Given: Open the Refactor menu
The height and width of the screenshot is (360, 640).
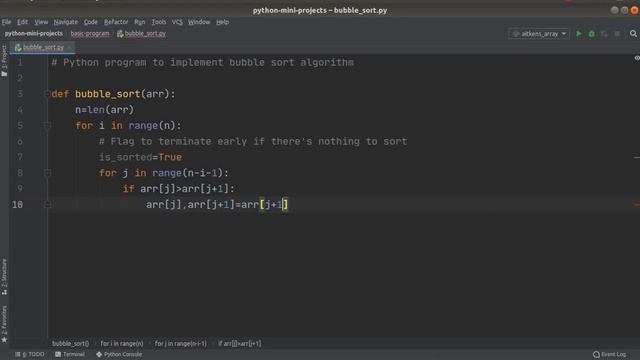Looking at the screenshot, I should click(116, 22).
